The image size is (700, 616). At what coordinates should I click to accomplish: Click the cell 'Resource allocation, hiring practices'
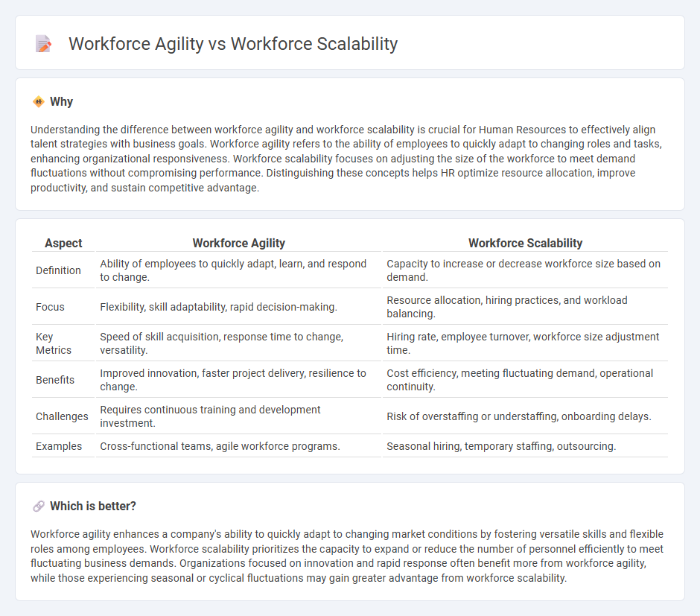point(526,307)
